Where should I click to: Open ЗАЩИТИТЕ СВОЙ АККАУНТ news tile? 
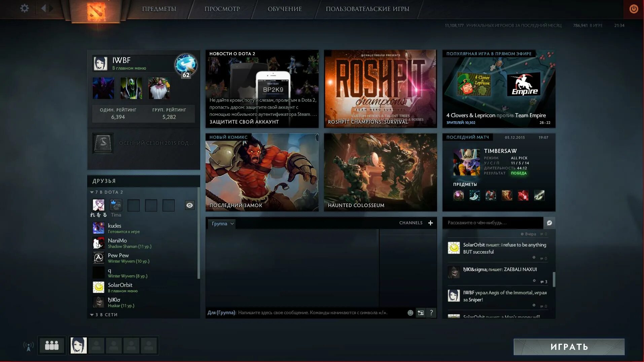[x=262, y=89]
